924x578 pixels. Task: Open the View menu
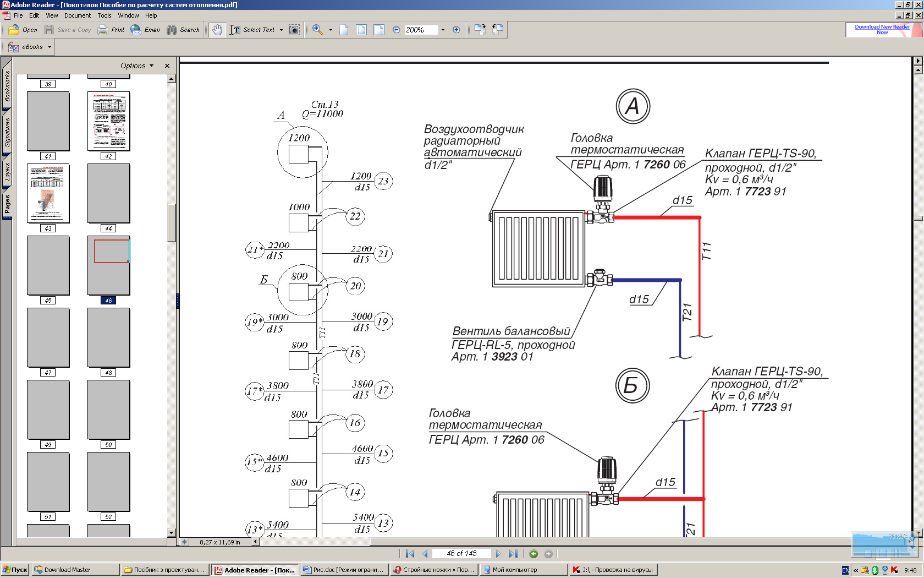click(x=52, y=15)
